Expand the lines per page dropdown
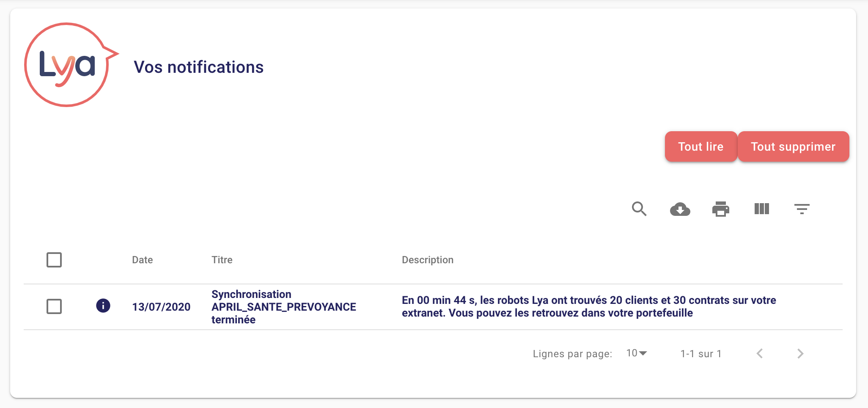Screen dimensions: 868x408 click(x=637, y=353)
